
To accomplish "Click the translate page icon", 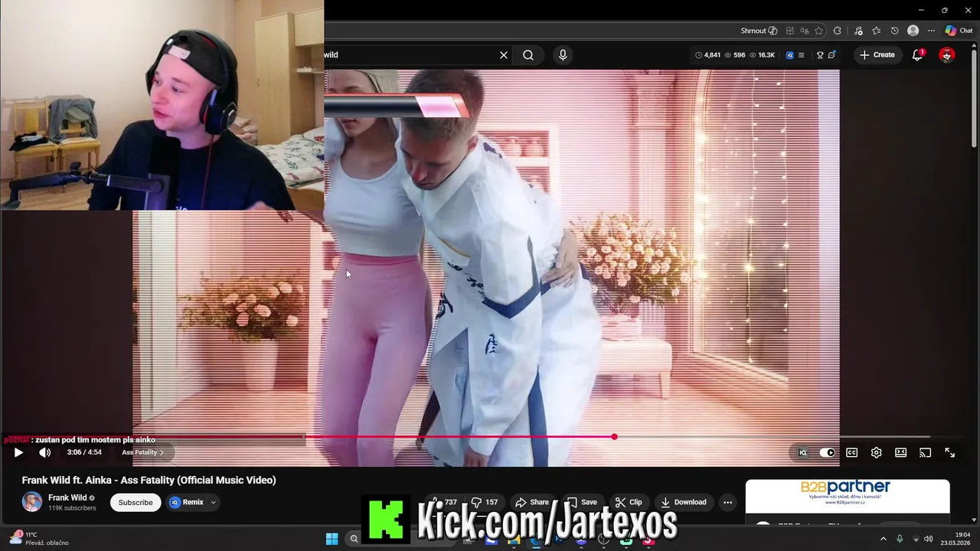I will (805, 31).
